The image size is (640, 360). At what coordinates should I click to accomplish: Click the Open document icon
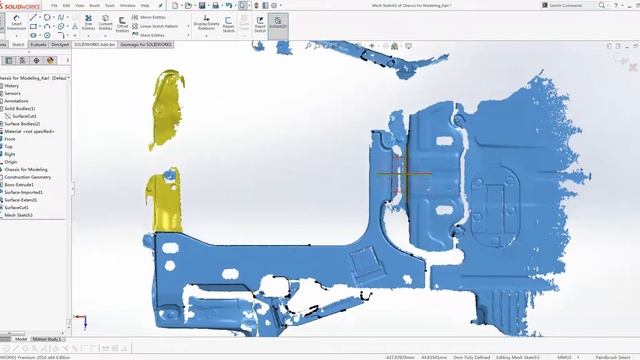point(188,5)
